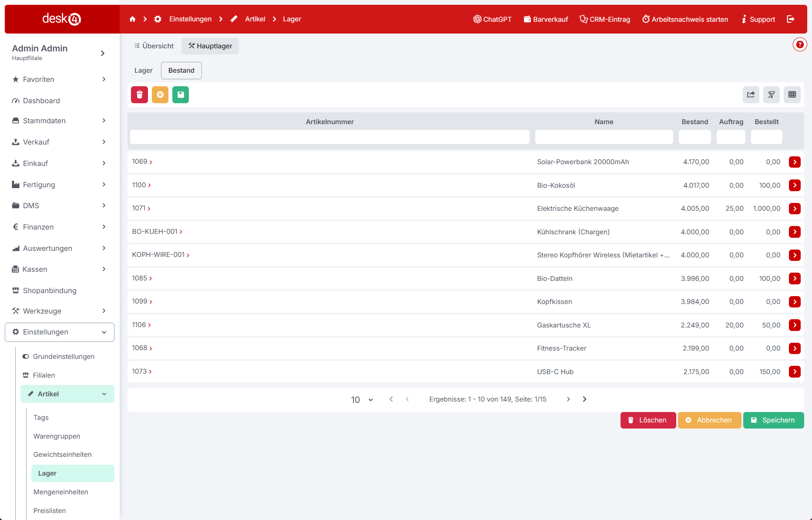Click the green save disk icon
The width and height of the screenshot is (812, 520).
coord(181,95)
